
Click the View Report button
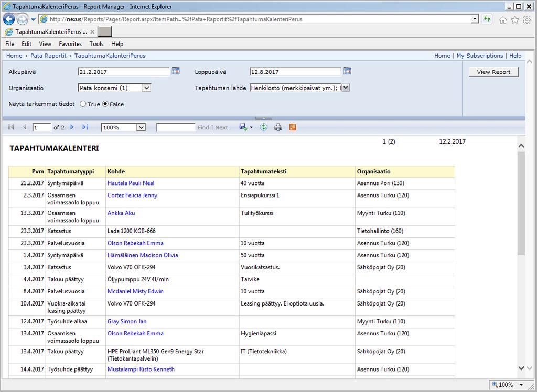(x=493, y=72)
